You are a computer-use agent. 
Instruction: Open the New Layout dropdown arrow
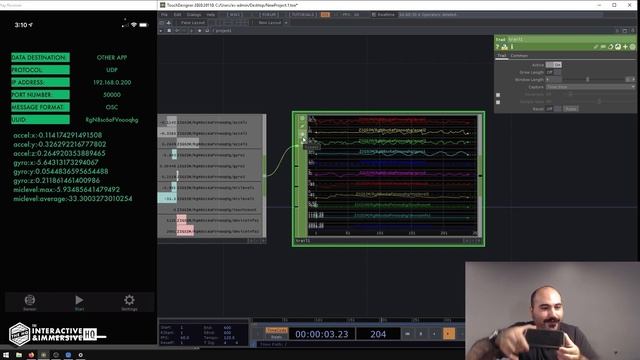click(x=286, y=23)
